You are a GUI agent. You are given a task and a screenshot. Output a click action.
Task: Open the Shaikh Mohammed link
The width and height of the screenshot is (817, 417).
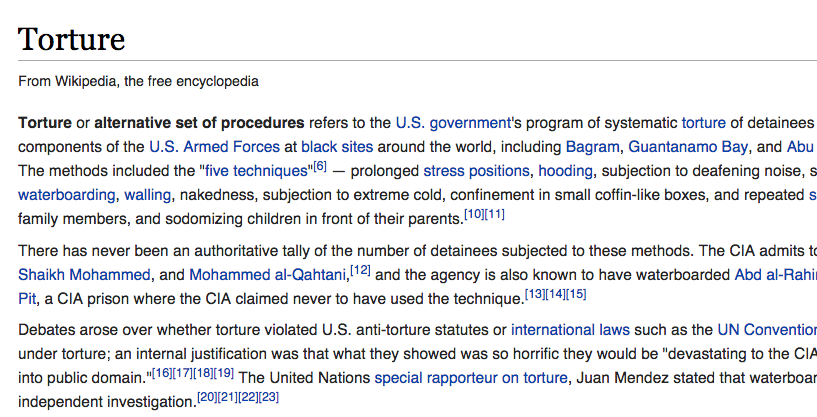84,275
